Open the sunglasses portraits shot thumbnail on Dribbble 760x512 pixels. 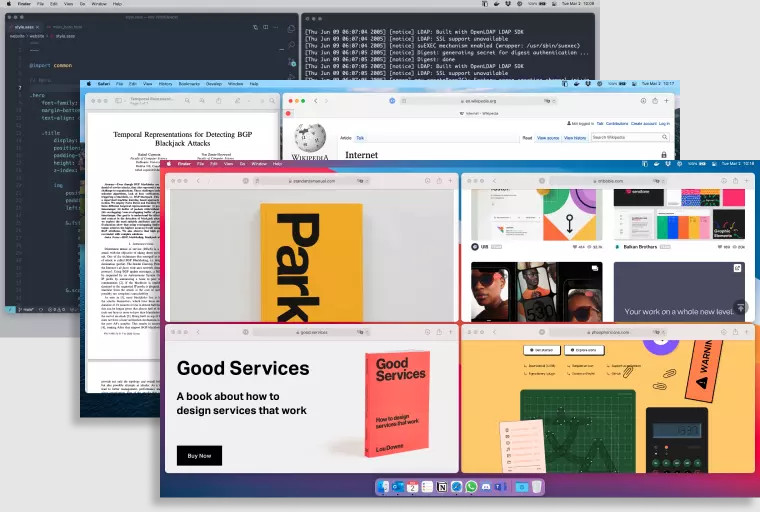pyautogui.click(x=537, y=292)
